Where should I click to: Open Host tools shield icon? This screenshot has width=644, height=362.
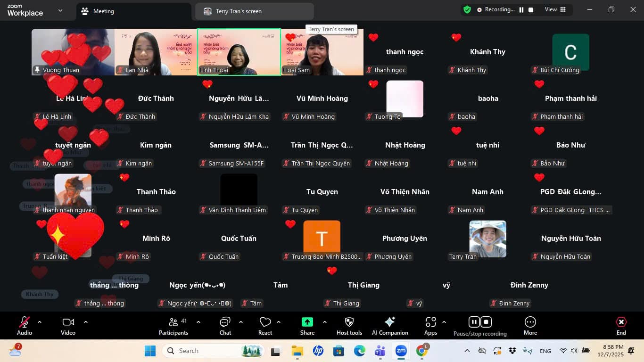pyautogui.click(x=349, y=325)
